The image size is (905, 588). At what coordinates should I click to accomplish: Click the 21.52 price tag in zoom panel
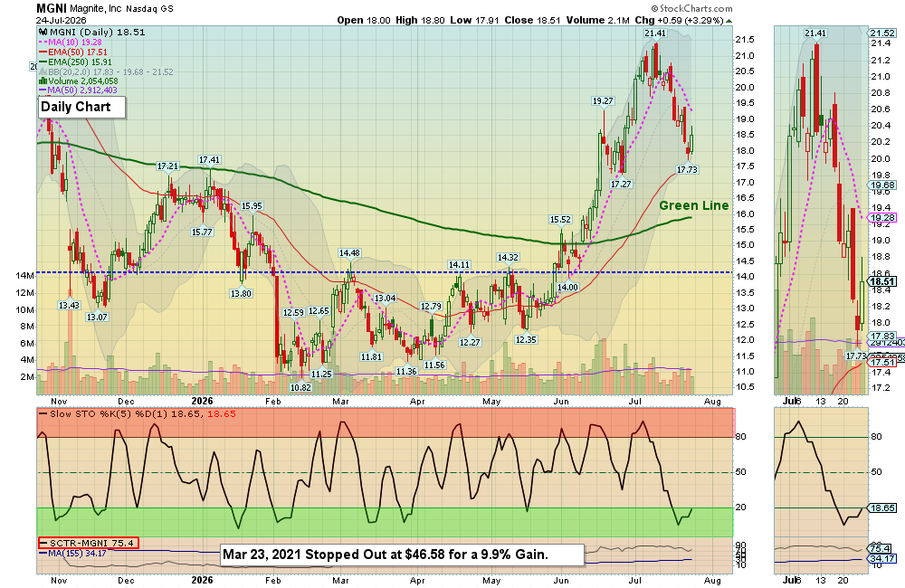point(883,33)
